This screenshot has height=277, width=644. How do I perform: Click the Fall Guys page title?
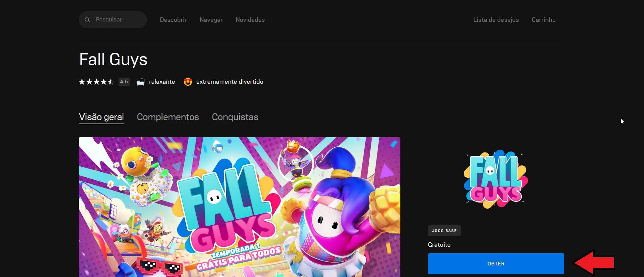113,60
